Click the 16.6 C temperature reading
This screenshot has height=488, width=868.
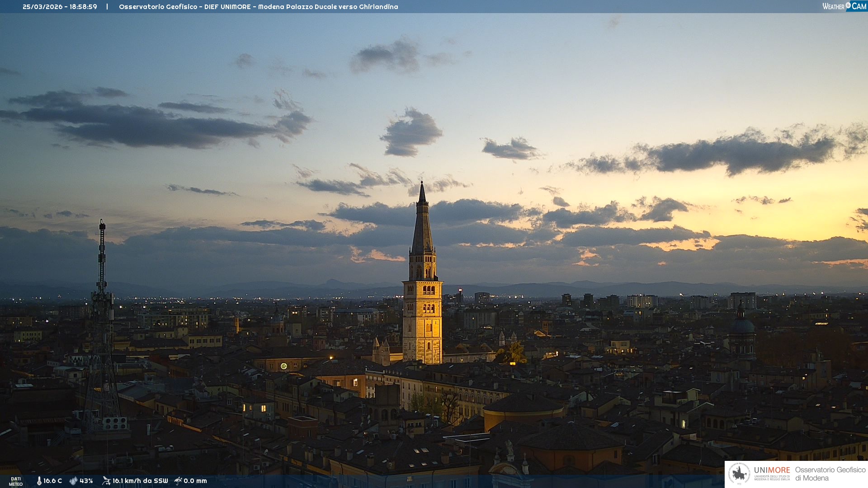[x=52, y=481]
